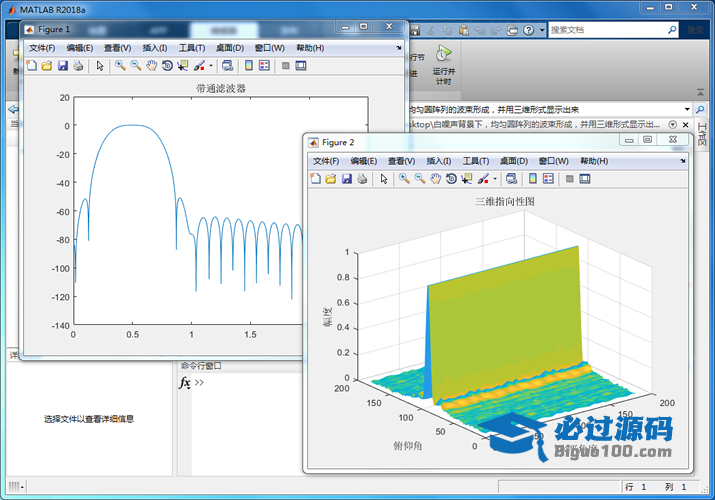Open 工具(T) menu in Figure 2
715x500 pixels.
[476, 161]
